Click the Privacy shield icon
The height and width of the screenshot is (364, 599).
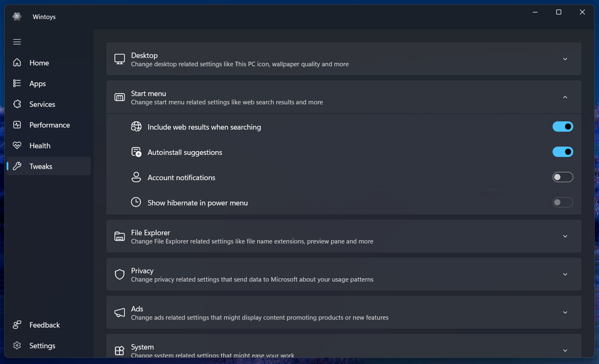(119, 274)
